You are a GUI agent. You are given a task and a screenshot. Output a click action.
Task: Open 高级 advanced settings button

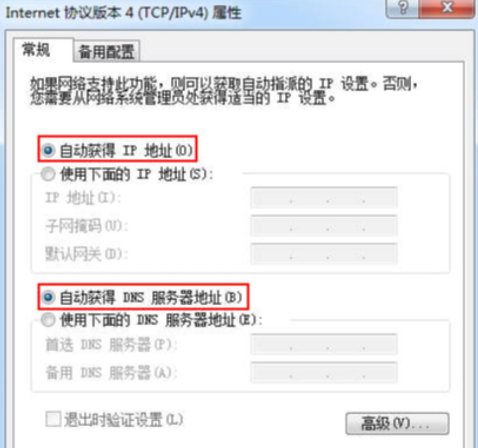point(397,423)
